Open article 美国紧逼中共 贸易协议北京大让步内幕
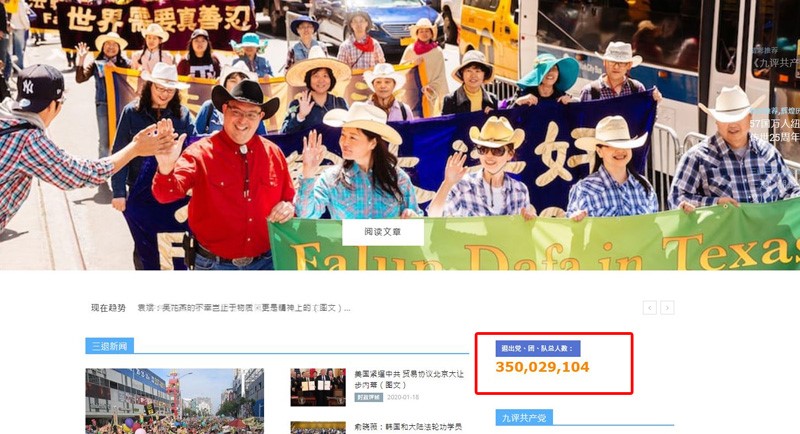800x434 pixels. point(409,379)
